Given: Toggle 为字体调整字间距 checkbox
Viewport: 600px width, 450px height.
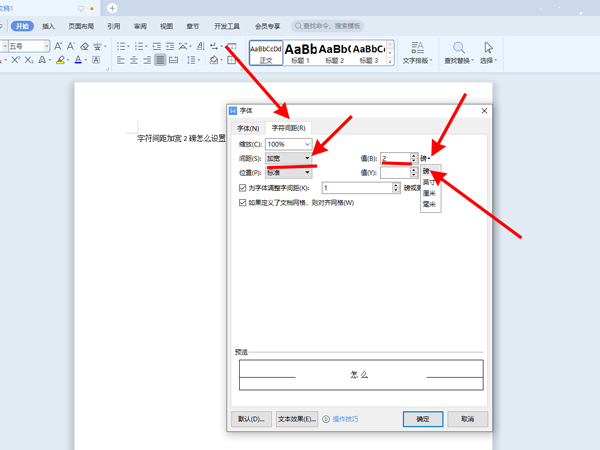Looking at the screenshot, I should pyautogui.click(x=243, y=188).
